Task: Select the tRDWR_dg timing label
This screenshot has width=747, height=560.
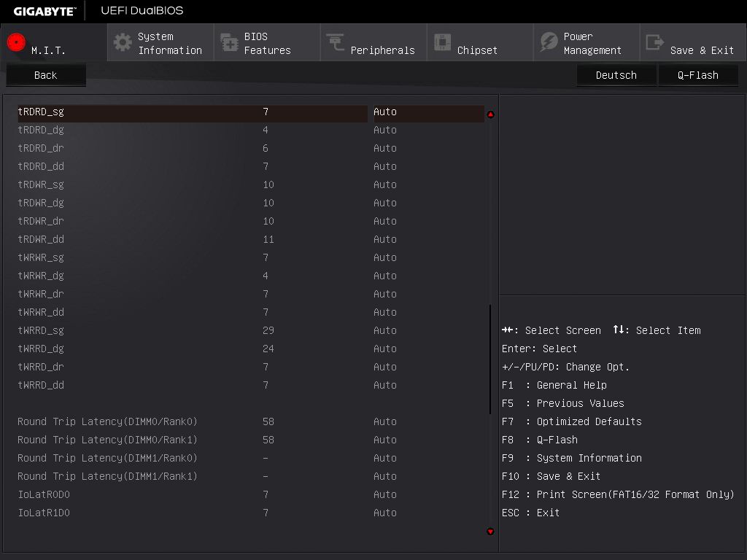Action: 41,203
